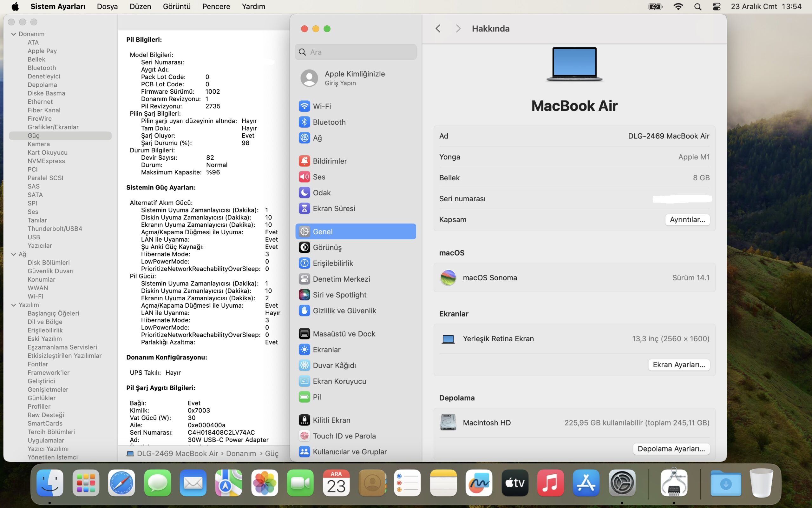Select Güç in System Information tree
This screenshot has height=508, width=812.
click(60, 135)
